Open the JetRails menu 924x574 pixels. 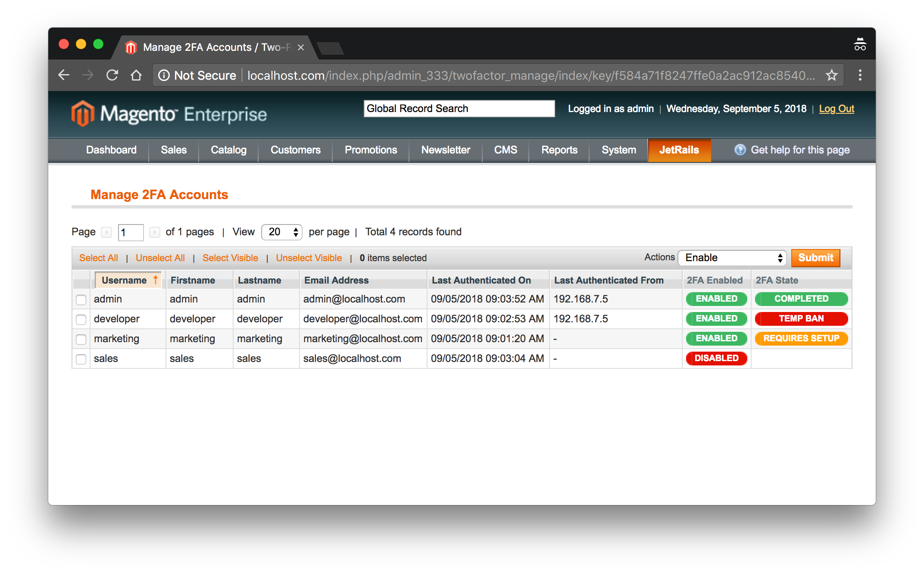679,150
